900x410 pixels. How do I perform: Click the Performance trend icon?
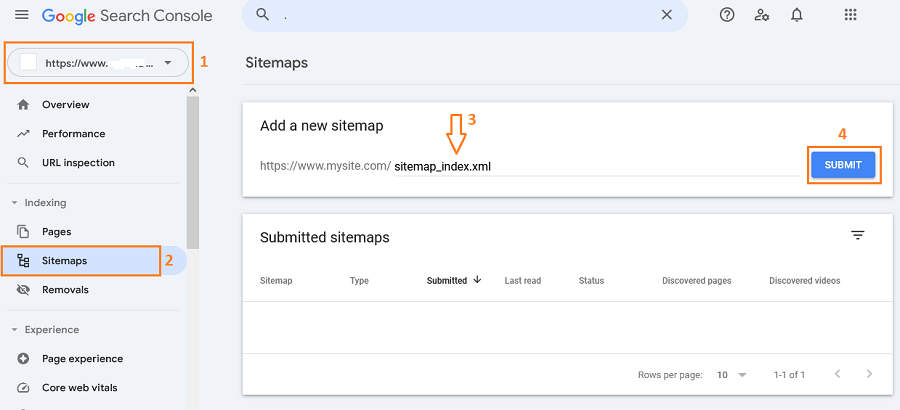pos(23,134)
